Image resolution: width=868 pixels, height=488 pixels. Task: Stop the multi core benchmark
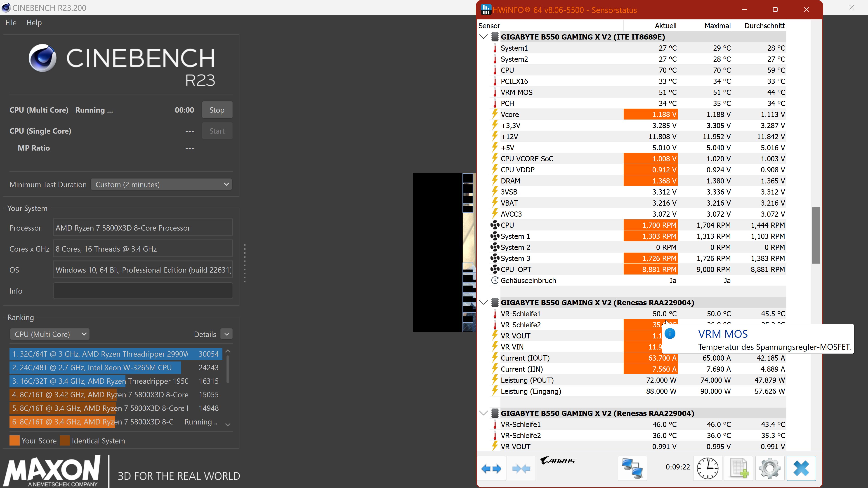click(217, 110)
